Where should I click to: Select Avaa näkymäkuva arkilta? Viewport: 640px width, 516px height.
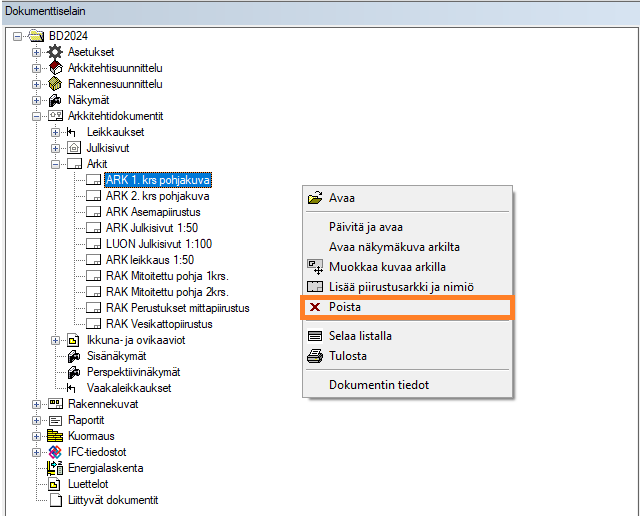407,247
